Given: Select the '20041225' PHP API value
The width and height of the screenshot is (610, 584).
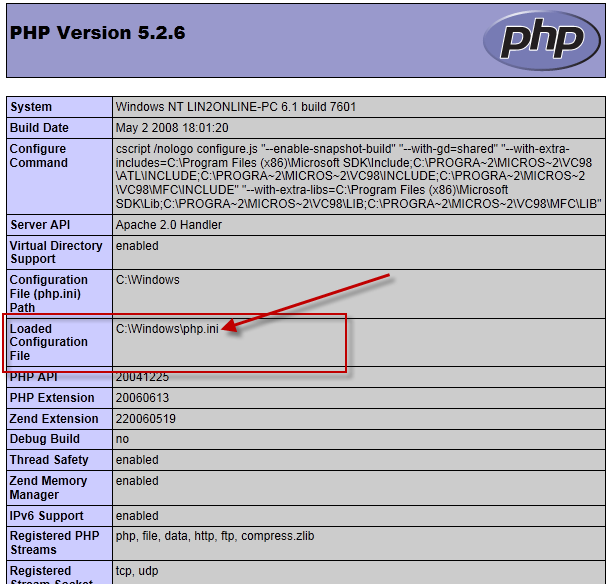Looking at the screenshot, I should tap(142, 377).
